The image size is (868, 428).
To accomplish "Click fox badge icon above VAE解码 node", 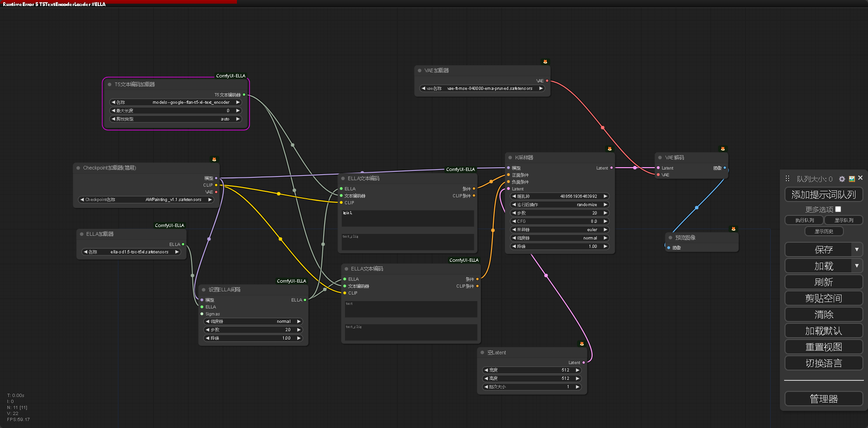I will click(x=723, y=149).
